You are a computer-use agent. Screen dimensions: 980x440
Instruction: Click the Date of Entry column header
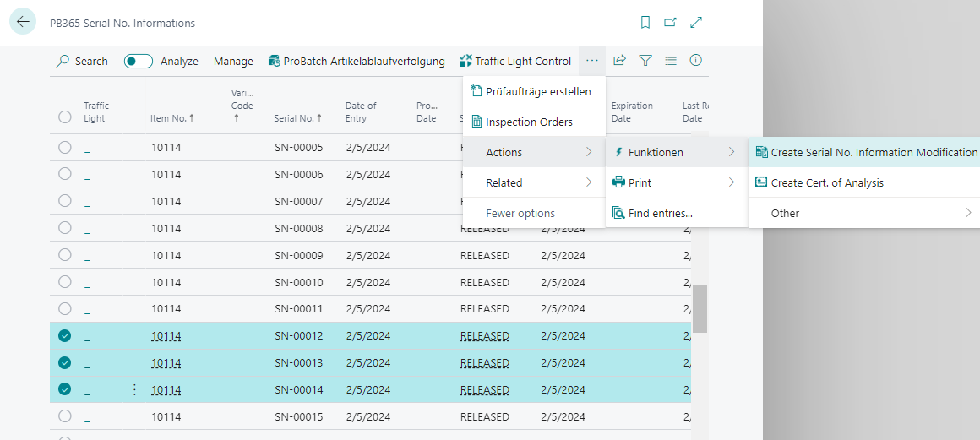click(362, 111)
